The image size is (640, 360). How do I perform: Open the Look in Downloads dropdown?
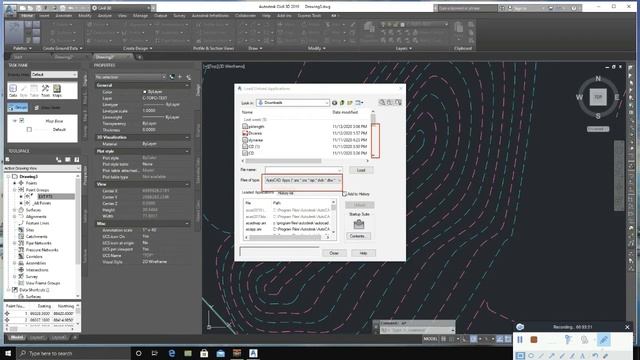tap(293, 103)
